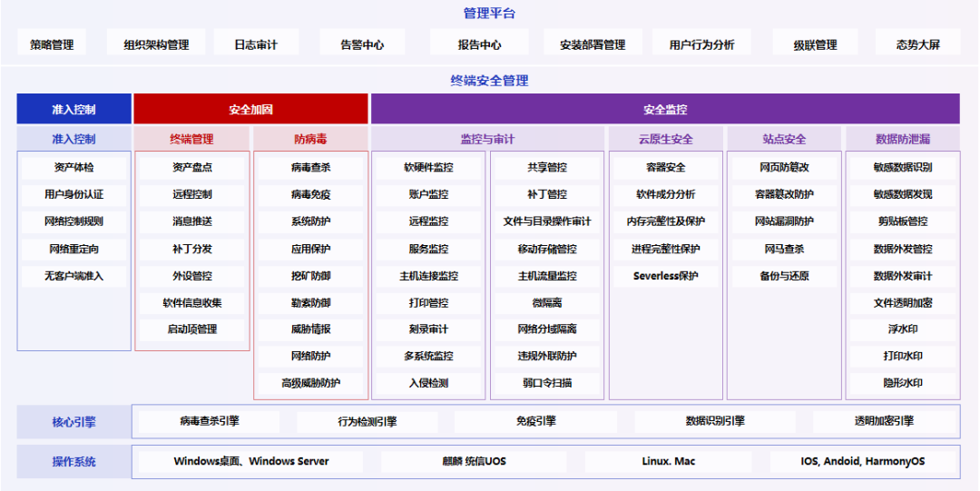Click 用户行为分析 in the top row
This screenshot has width=980, height=491.
click(701, 44)
